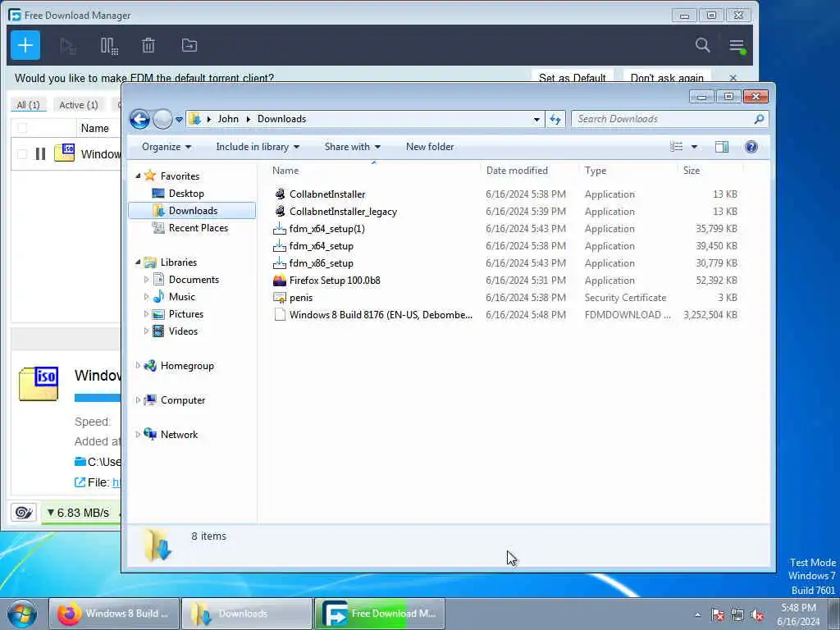Open FDM hamburger main menu
This screenshot has height=630, width=840.
point(737,46)
